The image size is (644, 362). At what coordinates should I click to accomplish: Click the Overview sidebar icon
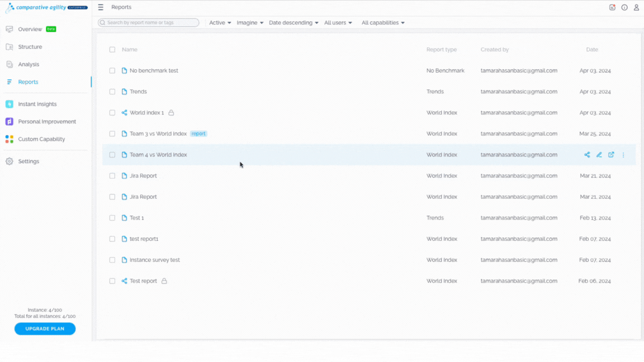[10, 29]
